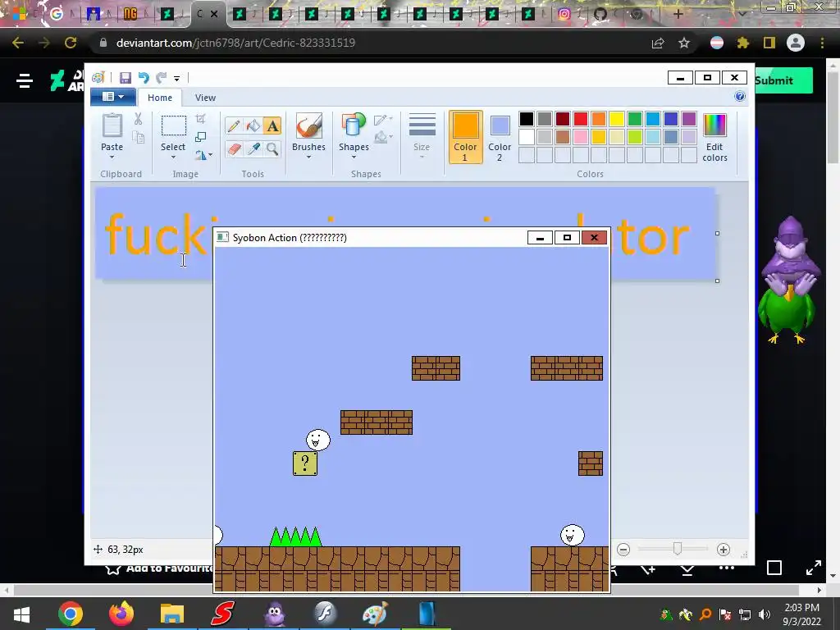This screenshot has height=630, width=840.
Task: Click the Copy icon in Clipboard group
Action: (x=138, y=138)
